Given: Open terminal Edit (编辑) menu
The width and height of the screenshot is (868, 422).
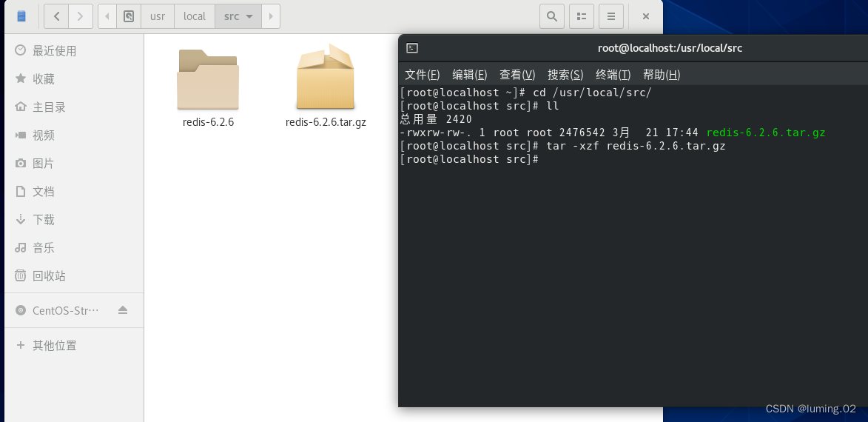Looking at the screenshot, I should point(469,74).
